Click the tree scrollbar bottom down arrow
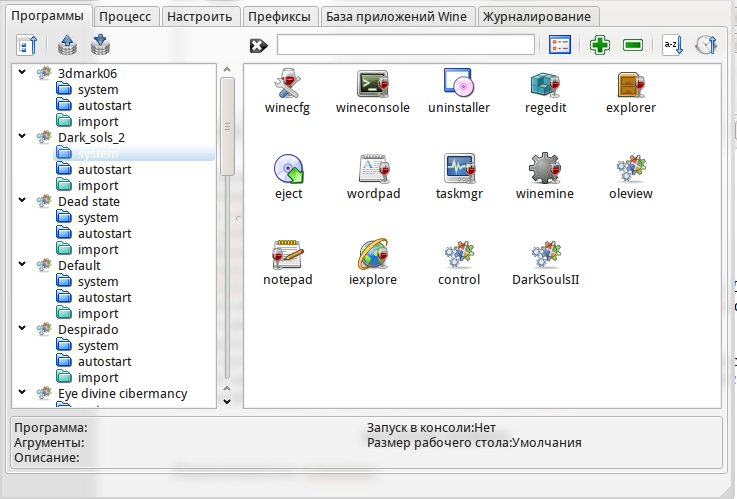The width and height of the screenshot is (737, 499). 227,401
